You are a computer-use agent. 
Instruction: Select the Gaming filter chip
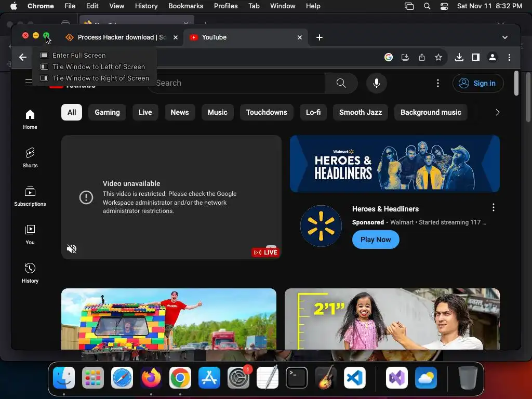tap(107, 112)
